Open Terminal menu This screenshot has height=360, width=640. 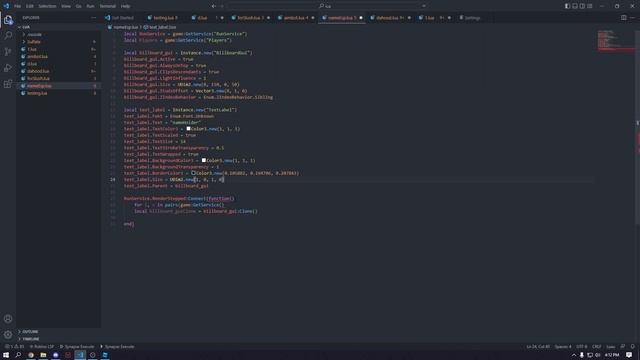[x=108, y=6]
